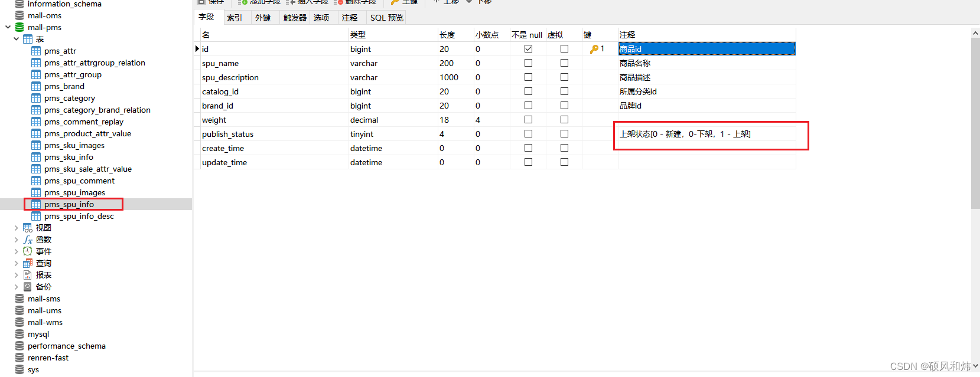Viewport: 980px width, 377px height.
Task: Click the renren-fast database icon
Action: 19,358
